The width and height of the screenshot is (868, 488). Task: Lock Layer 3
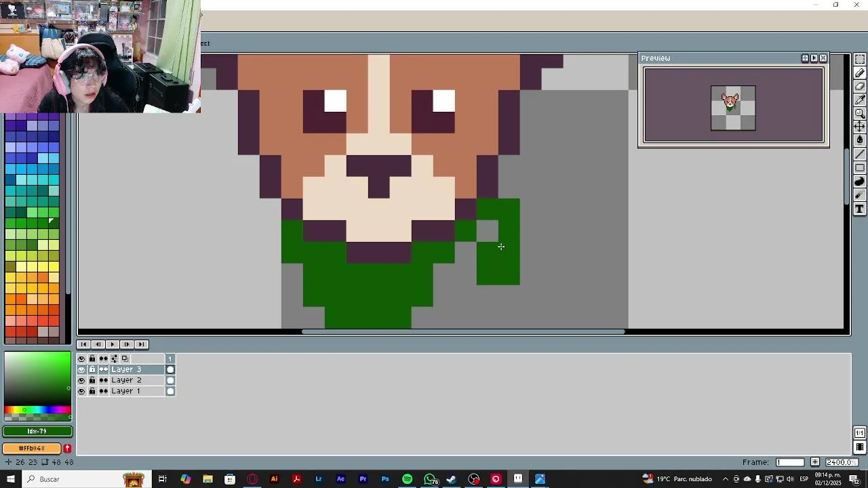click(x=92, y=369)
